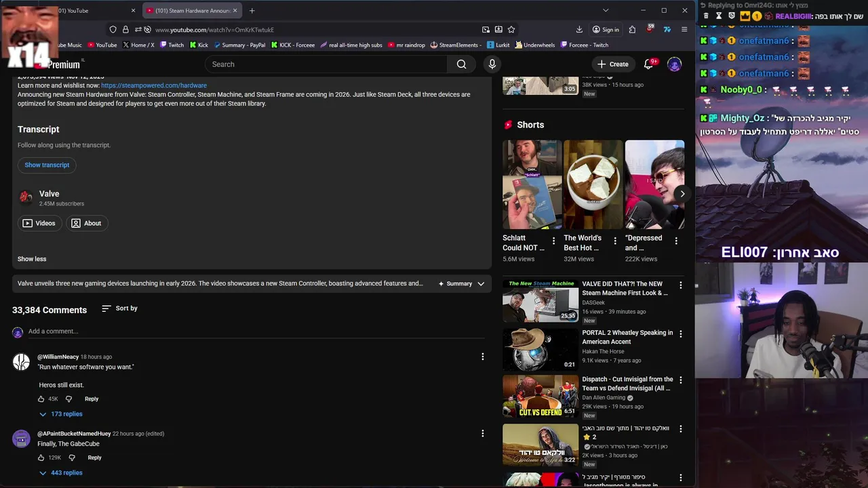Open the YouTube account avatar menu
This screenshot has width=868, height=488.
[x=674, y=64]
